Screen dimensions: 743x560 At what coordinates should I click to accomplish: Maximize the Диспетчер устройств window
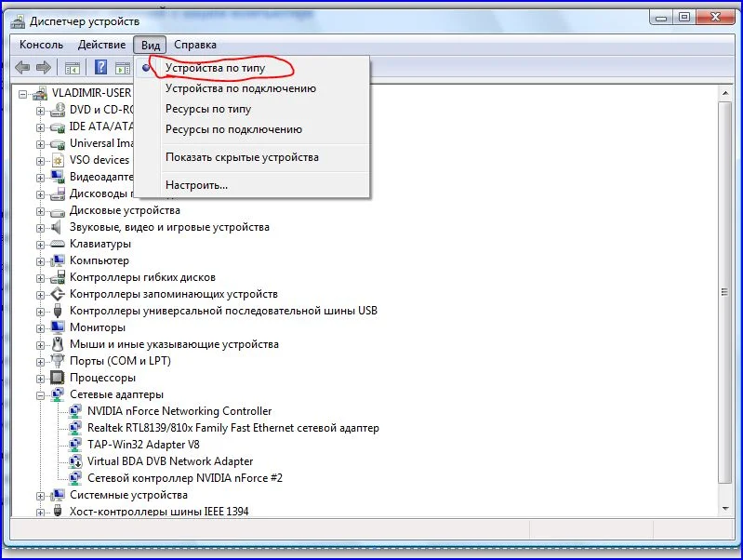pyautogui.click(x=683, y=18)
